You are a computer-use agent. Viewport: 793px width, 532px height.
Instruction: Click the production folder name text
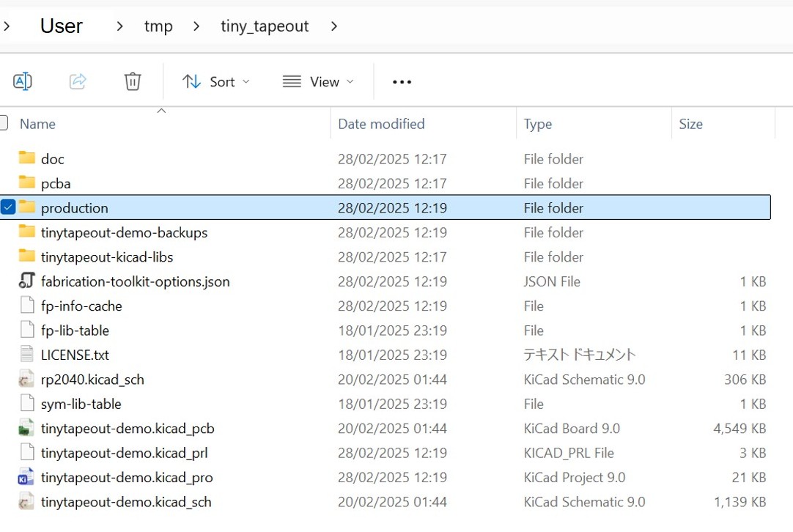pos(75,208)
